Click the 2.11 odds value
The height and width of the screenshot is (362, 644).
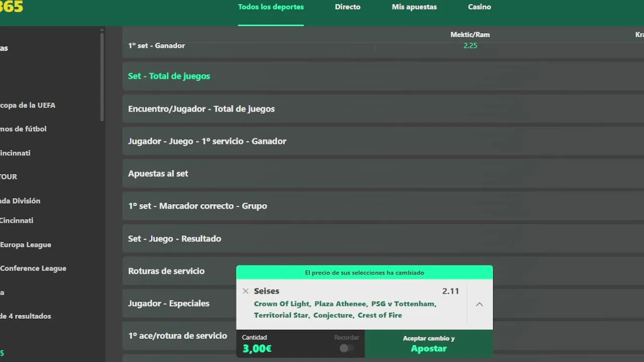(450, 291)
